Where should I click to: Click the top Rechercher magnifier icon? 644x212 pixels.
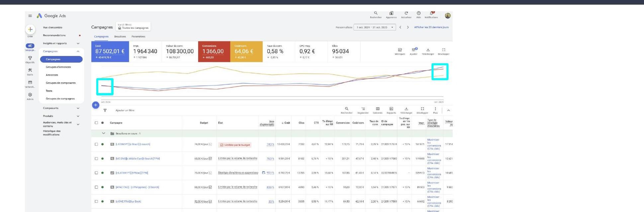376,13
